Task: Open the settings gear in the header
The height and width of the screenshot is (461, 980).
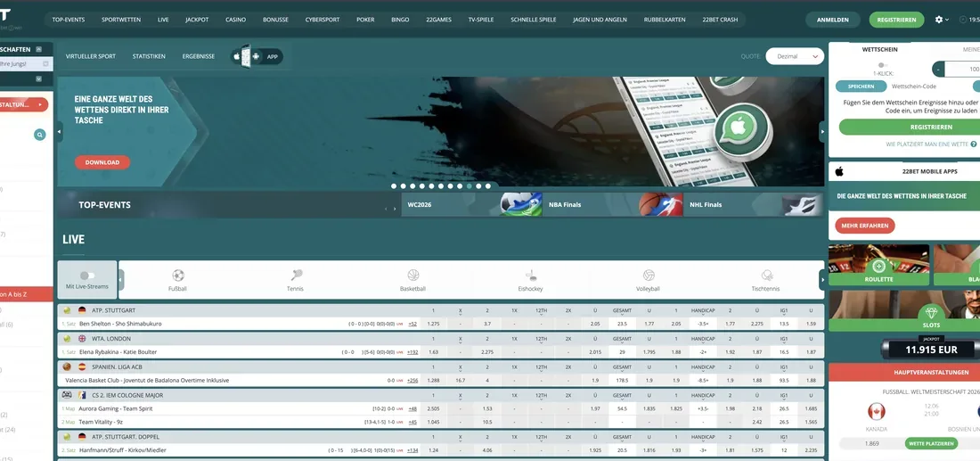Action: click(939, 20)
